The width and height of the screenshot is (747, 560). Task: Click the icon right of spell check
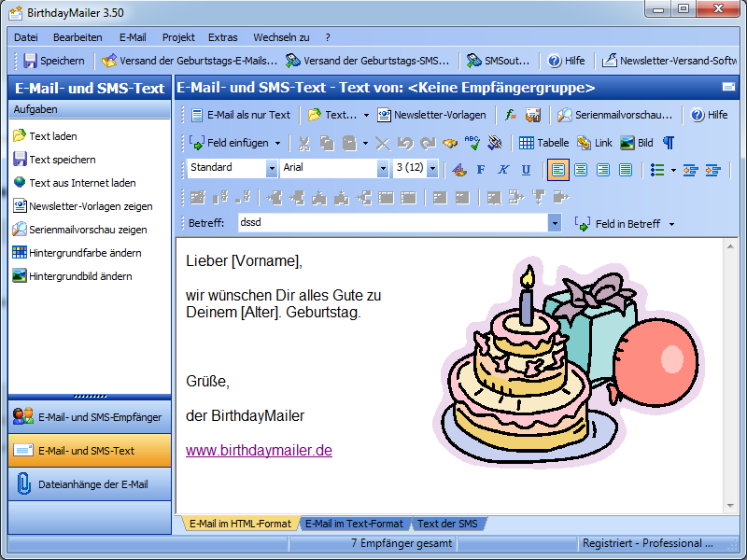(495, 143)
